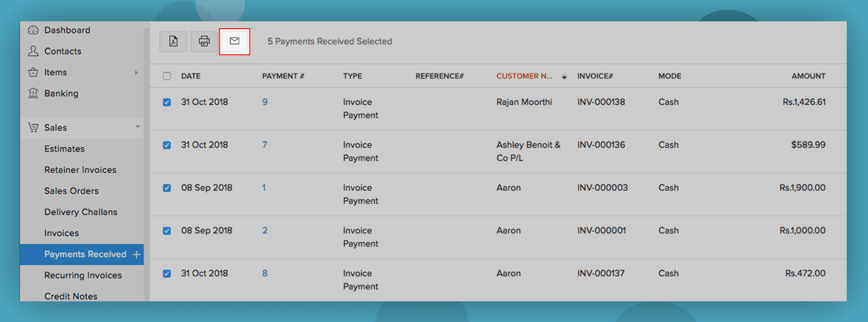Open payment number 9 link

[265, 102]
